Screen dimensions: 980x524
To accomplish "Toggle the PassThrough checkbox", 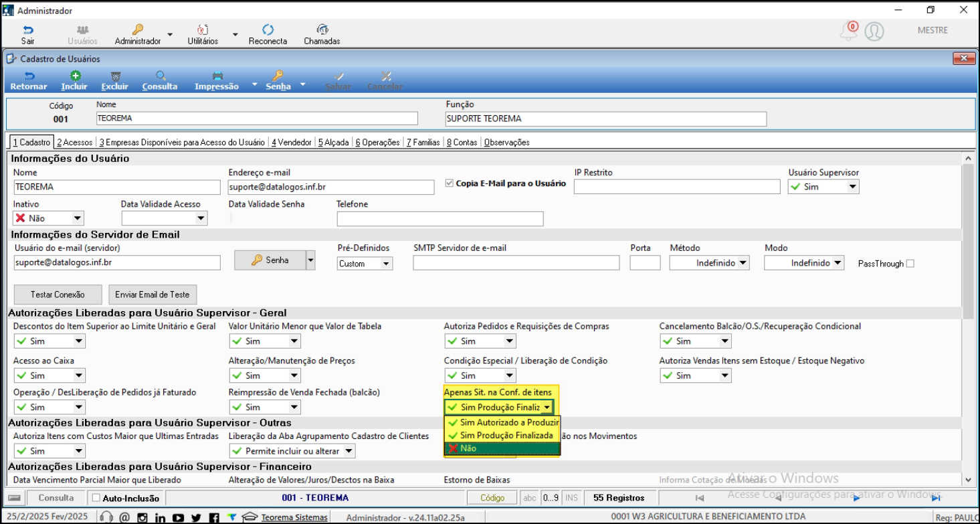I will (x=910, y=264).
